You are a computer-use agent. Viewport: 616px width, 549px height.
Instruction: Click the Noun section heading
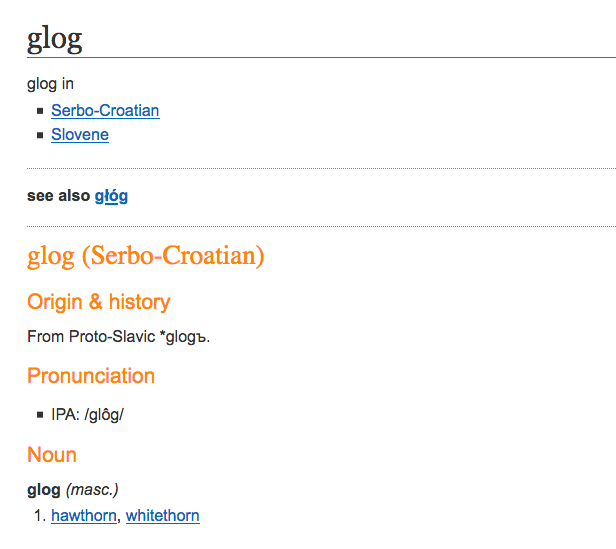click(52, 455)
